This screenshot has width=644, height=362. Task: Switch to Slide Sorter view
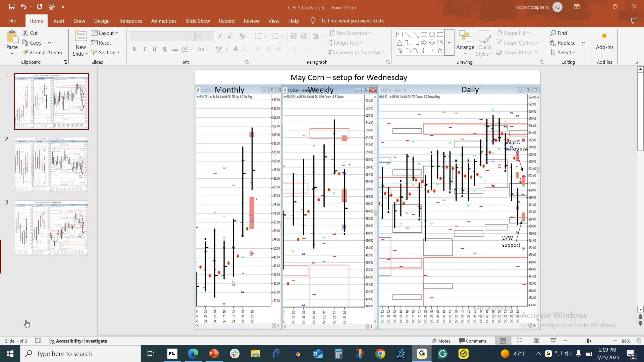(520, 341)
